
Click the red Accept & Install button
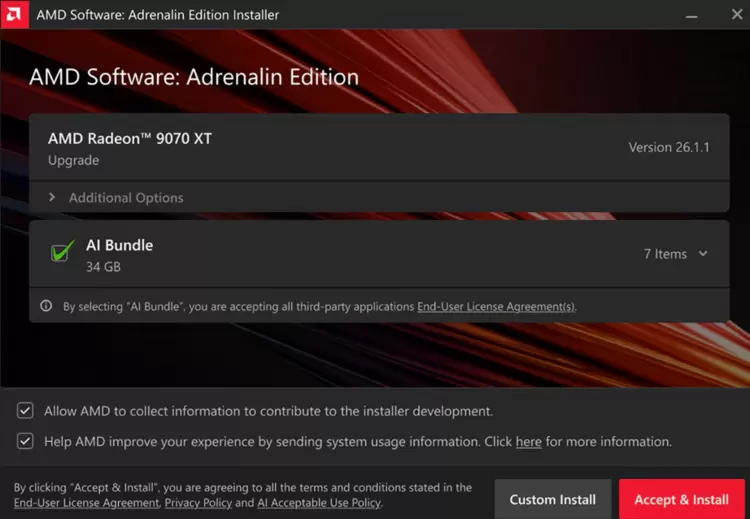coord(681,500)
